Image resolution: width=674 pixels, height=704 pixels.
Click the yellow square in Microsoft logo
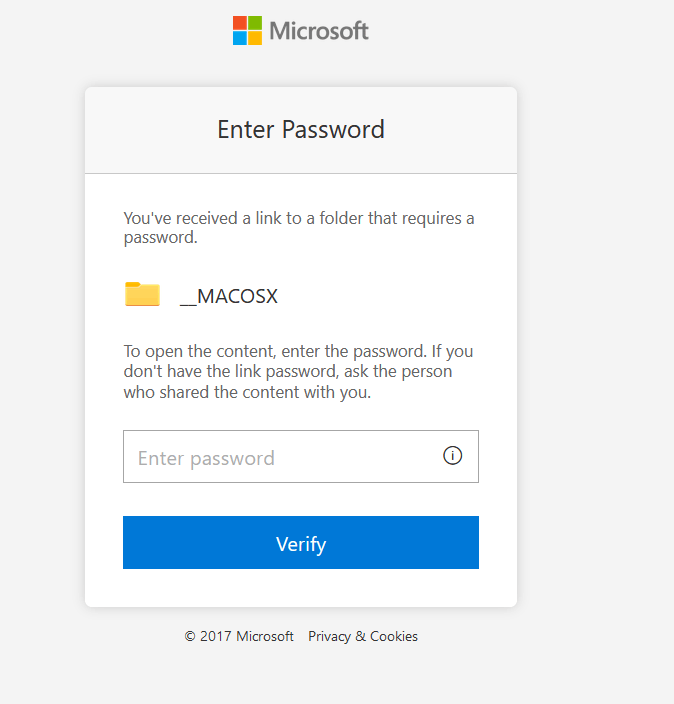click(255, 38)
